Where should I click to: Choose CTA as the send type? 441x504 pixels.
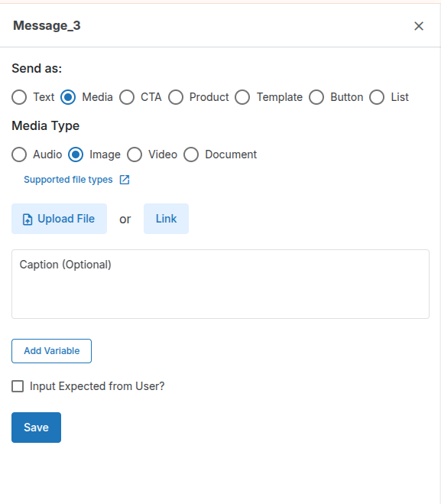(x=127, y=97)
